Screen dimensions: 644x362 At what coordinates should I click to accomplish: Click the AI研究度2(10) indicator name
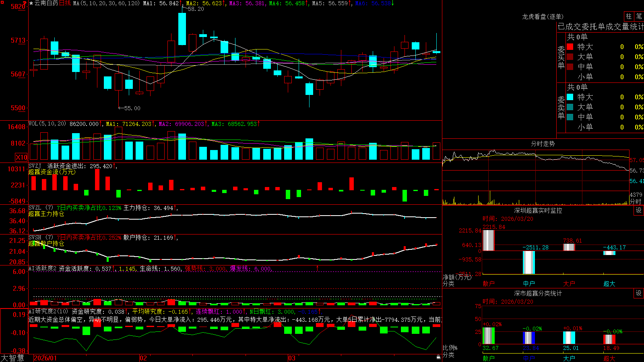[48, 312]
